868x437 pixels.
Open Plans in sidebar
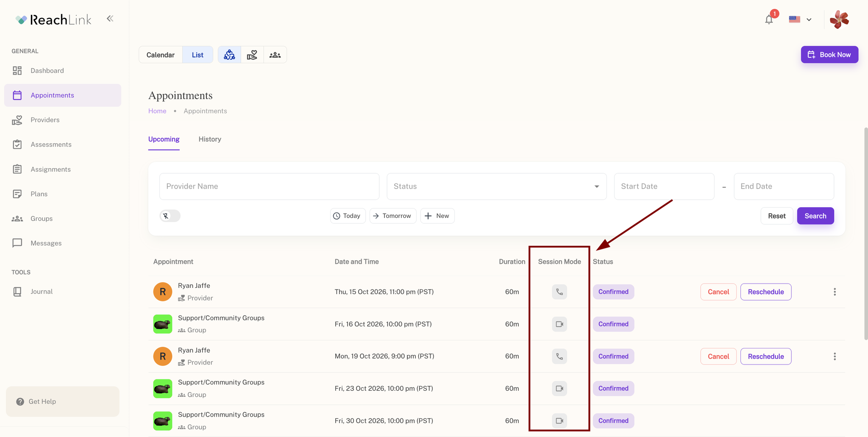(63, 194)
